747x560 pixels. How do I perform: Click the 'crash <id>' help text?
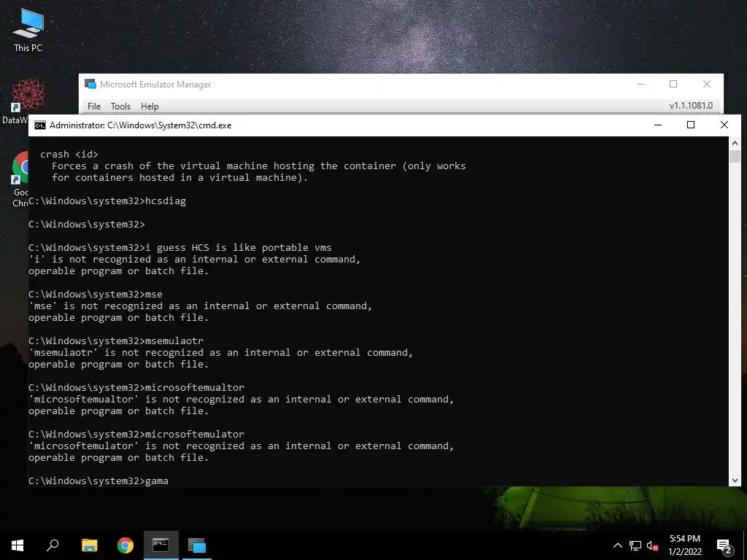click(x=69, y=155)
